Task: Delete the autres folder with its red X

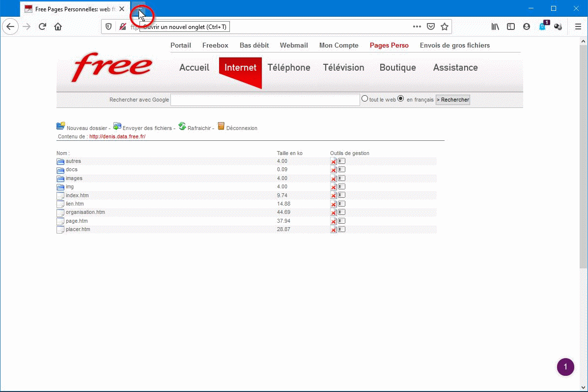Action: (x=334, y=161)
